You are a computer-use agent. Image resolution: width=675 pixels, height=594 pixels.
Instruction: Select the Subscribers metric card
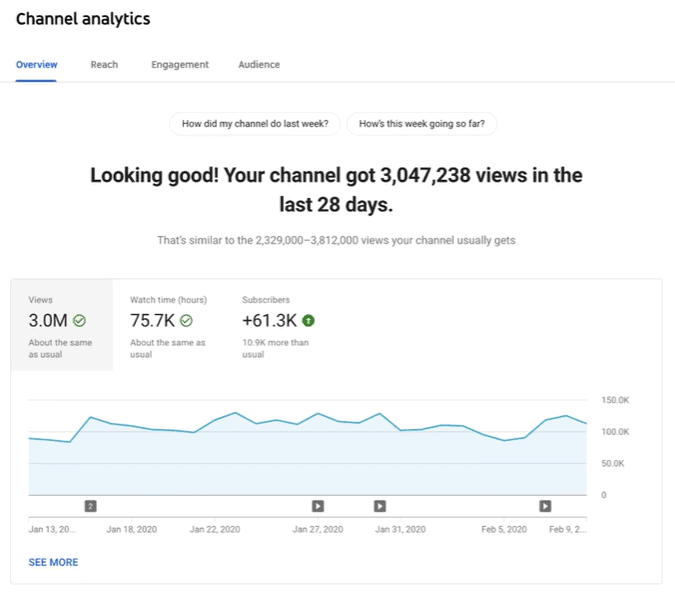[x=279, y=325]
